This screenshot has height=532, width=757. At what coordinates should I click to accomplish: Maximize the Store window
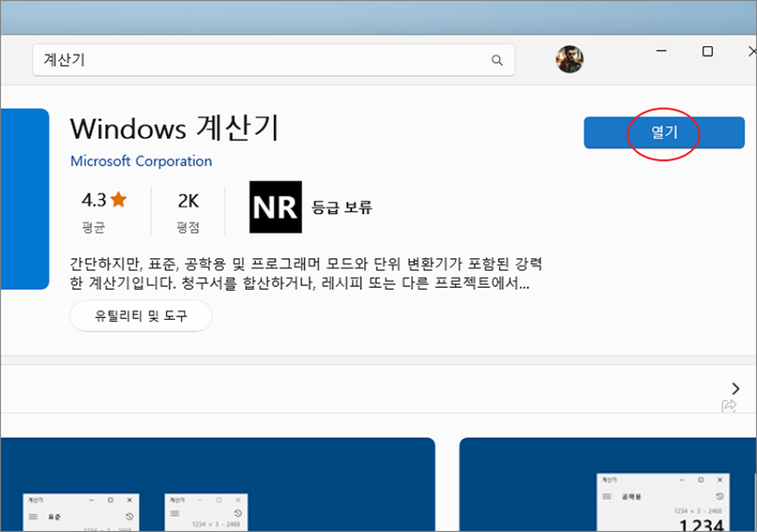[x=707, y=52]
